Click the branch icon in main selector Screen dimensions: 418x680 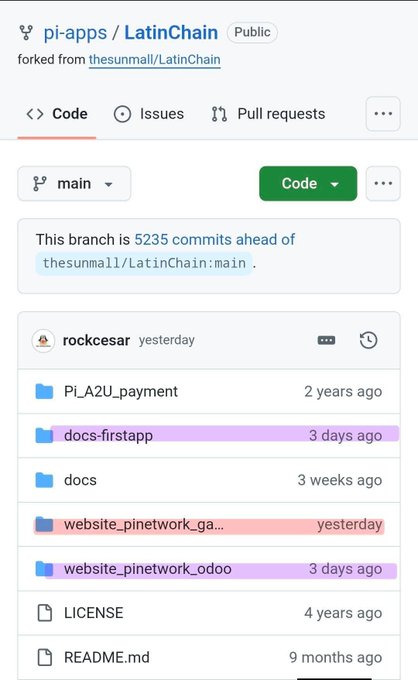tap(39, 183)
